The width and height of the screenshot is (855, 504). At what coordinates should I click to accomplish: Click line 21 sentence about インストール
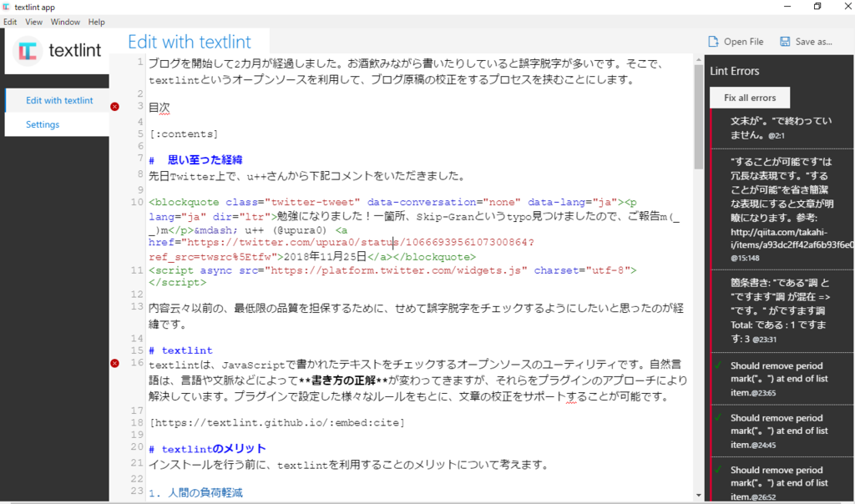coord(348,465)
